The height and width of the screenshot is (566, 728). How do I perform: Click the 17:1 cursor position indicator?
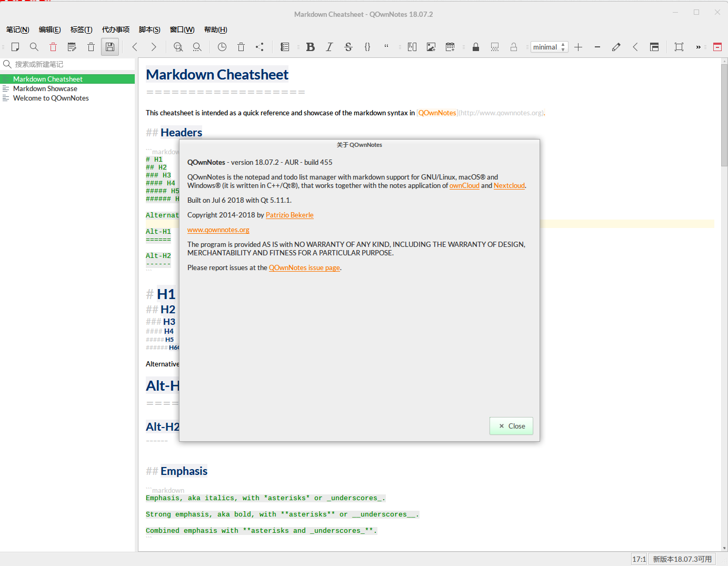tap(639, 559)
